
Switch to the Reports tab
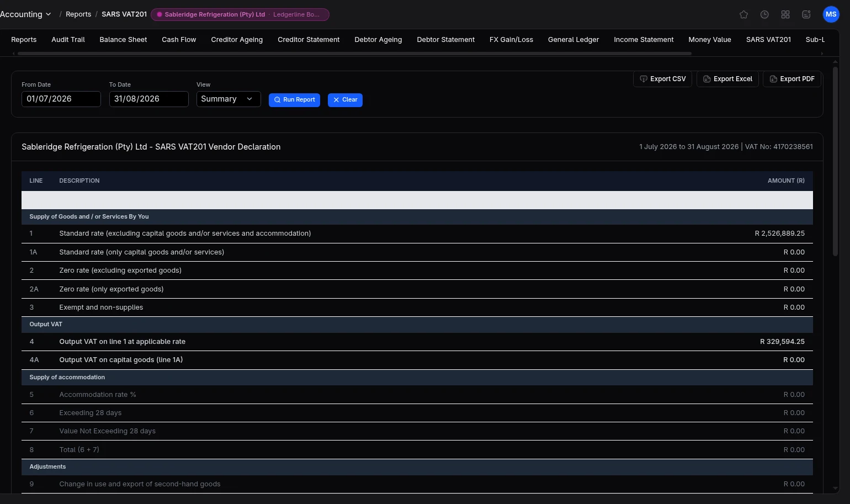coord(24,40)
